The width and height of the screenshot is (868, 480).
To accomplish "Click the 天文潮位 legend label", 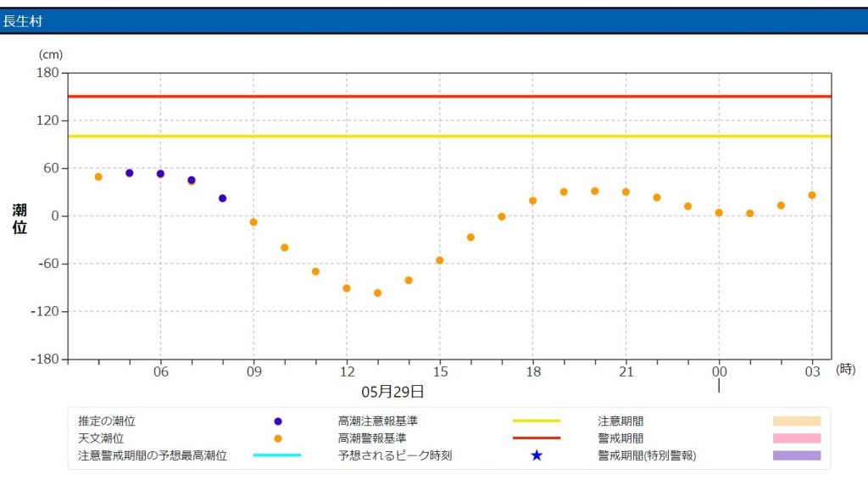I will 101,438.
